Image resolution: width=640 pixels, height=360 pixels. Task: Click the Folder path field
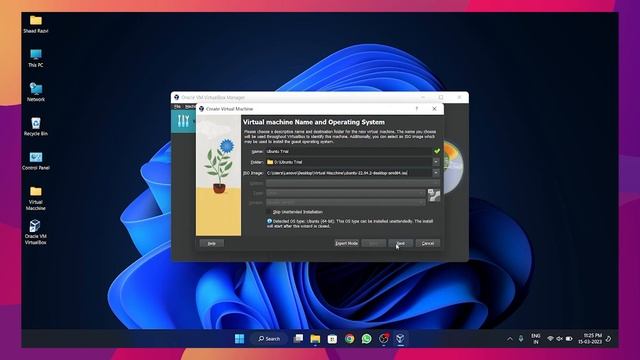(x=349, y=162)
